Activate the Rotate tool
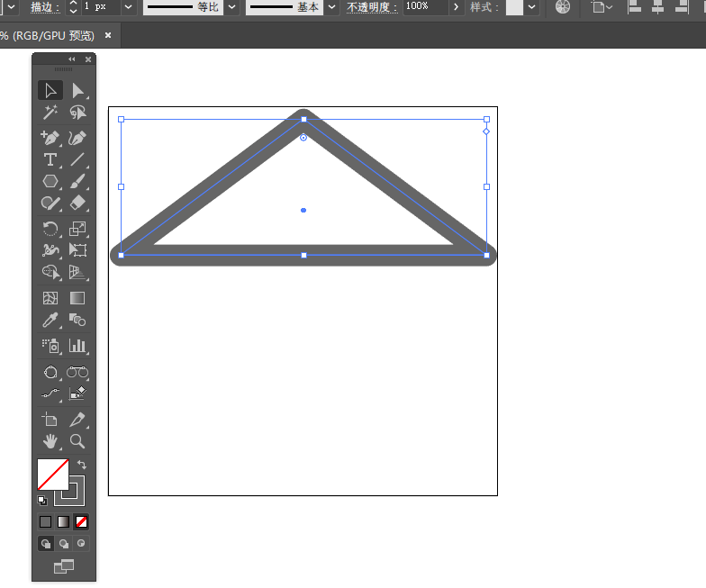Image resolution: width=706 pixels, height=588 pixels. 50,229
